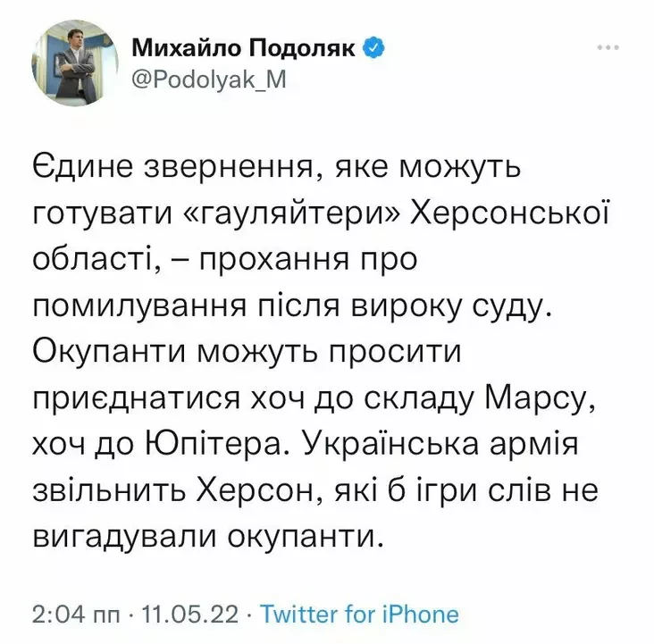Screen dimensions: 654x644
Task: Click the opening words "Єдине звернення"
Action: 173,168
